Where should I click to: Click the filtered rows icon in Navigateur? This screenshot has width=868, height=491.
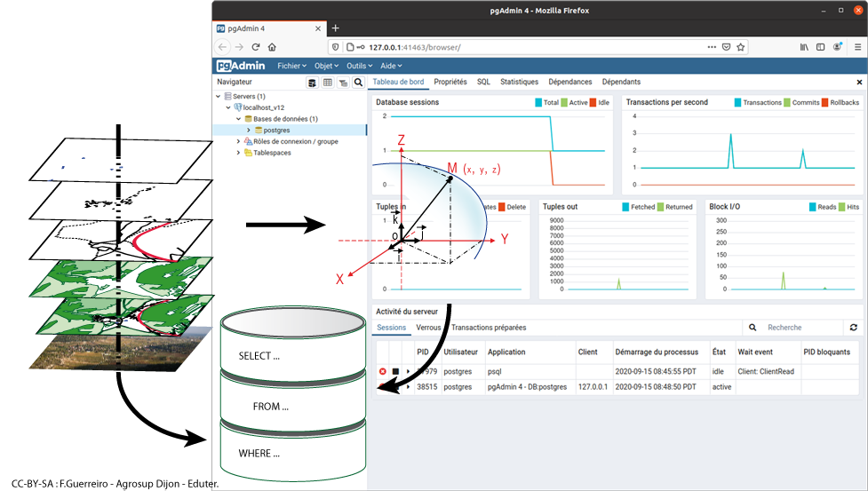343,83
